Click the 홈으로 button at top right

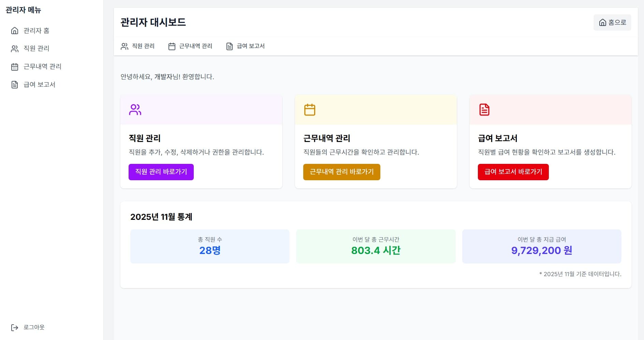(612, 23)
